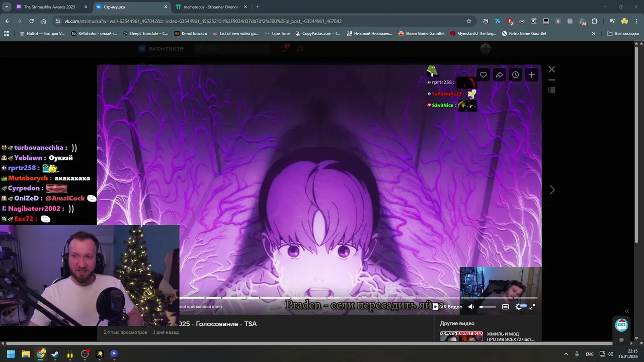Viewport: 644px width, 362px height.
Task: Select the Стримушка browser tab
Action: point(131,7)
